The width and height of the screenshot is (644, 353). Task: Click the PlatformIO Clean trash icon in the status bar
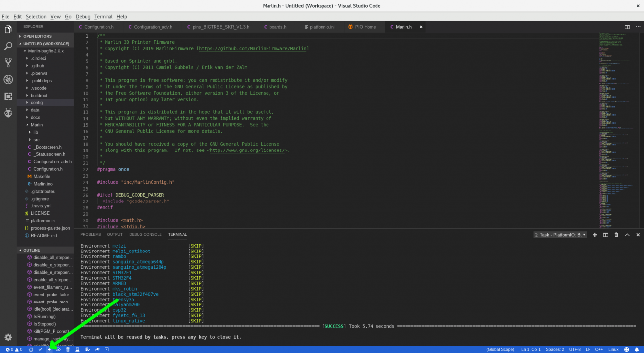tap(68, 349)
